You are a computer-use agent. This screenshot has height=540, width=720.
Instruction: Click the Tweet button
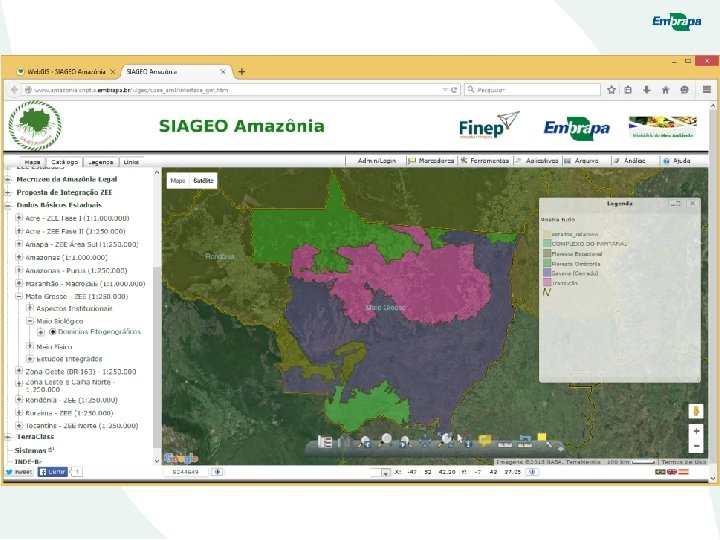pos(19,472)
